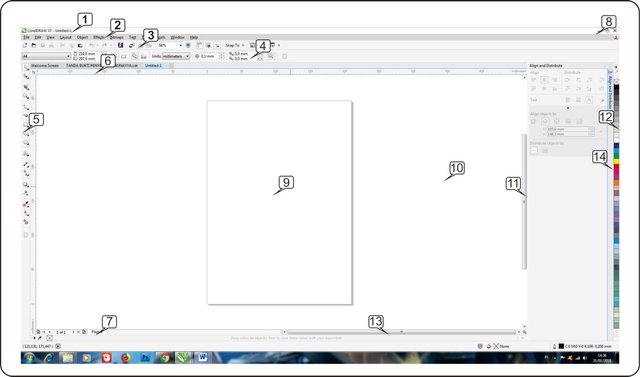Select the Text tool in the toolbox

(26, 153)
